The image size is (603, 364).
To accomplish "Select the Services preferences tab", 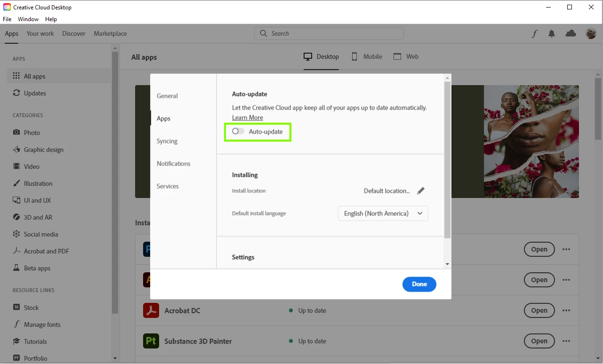I will 168,186.
